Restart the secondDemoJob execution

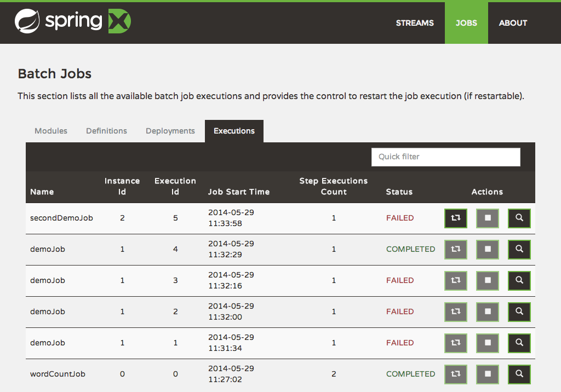point(455,218)
